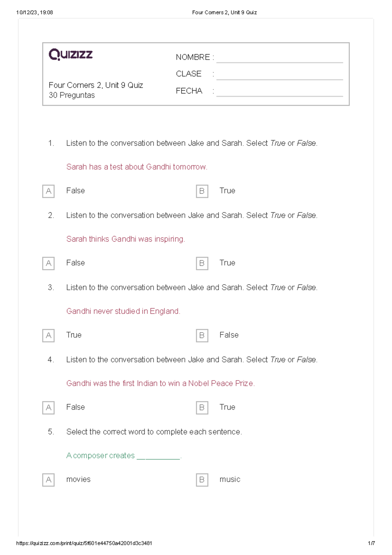Tick box B True for question 4
This screenshot has height=555, width=392.
click(x=202, y=408)
